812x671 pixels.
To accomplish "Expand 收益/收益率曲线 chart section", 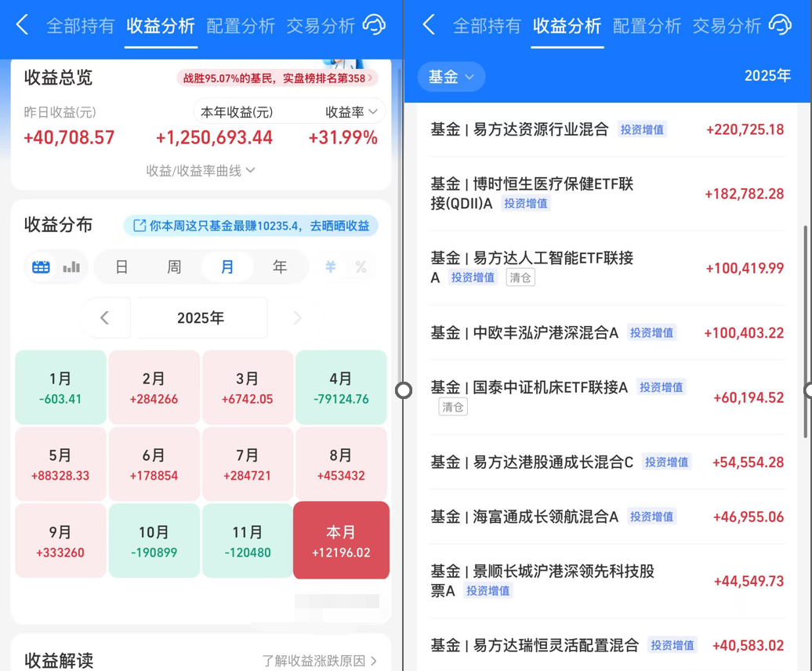I will (x=201, y=170).
